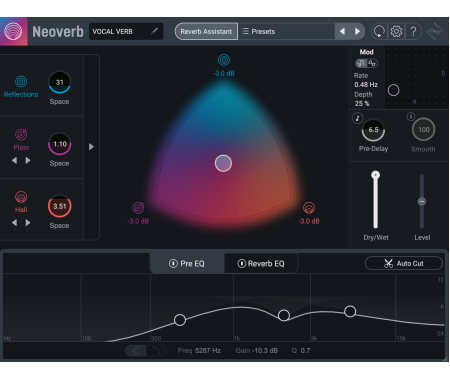This screenshot has height=380, width=450.
Task: Click the Auto Cut button
Action: click(x=404, y=263)
